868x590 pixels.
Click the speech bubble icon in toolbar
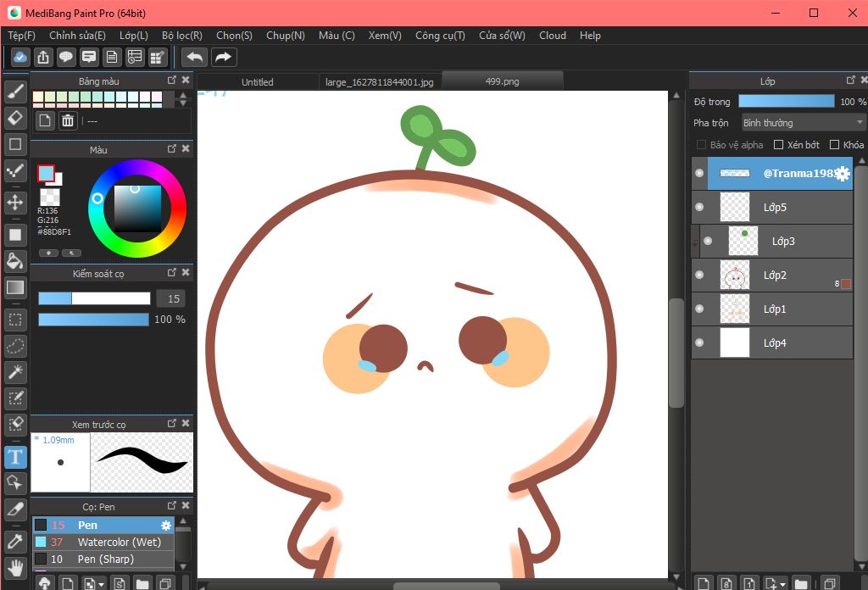66,57
